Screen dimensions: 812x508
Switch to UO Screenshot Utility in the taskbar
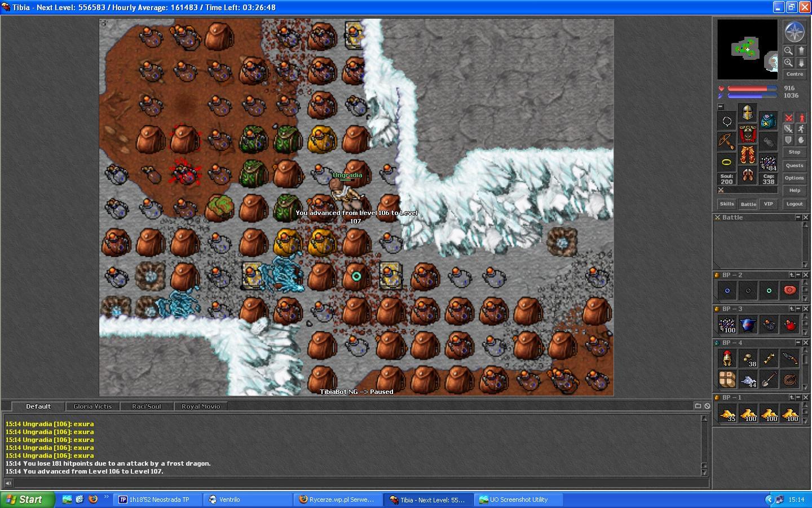(x=519, y=500)
